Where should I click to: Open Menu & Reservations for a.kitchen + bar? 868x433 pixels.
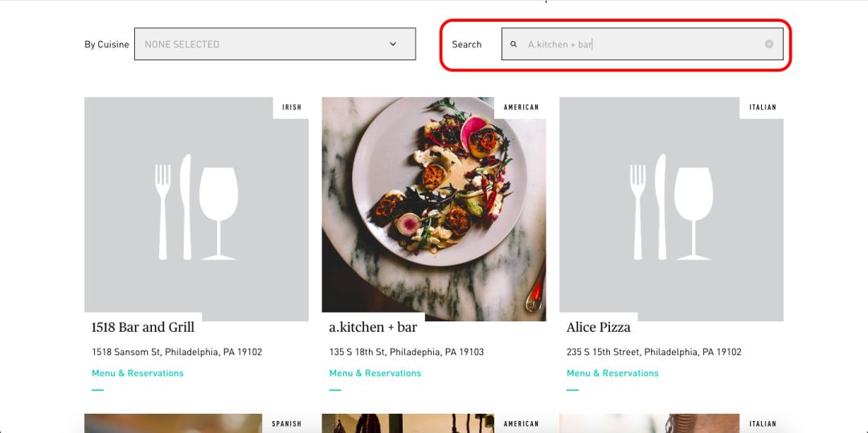click(375, 374)
